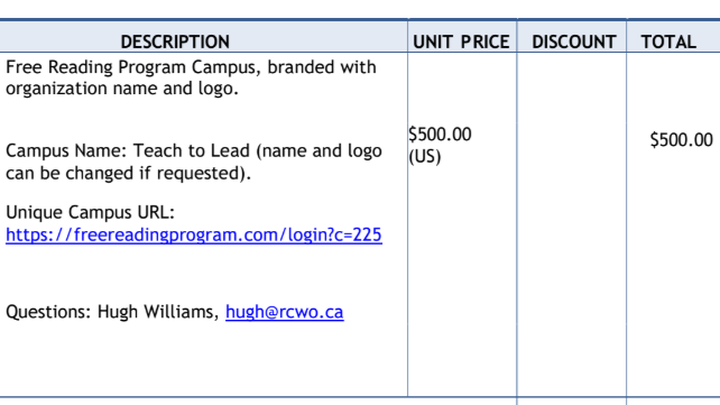Viewport: 720px width, 405px height.
Task: Click the 'can be changed if requested' line
Action: click(x=125, y=173)
